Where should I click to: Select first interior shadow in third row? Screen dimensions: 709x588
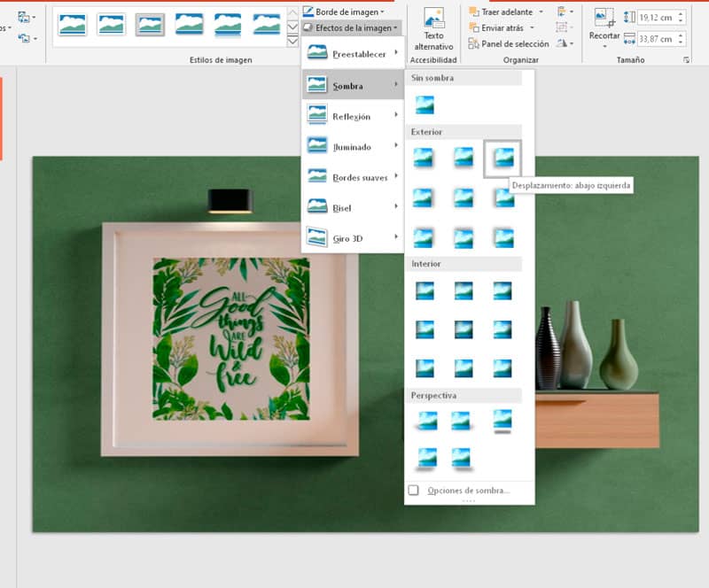(425, 367)
